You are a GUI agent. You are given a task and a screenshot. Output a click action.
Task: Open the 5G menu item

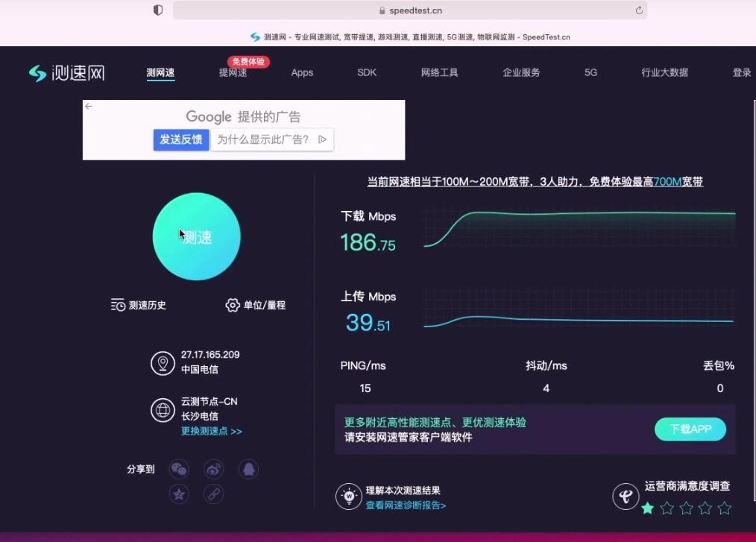[x=590, y=72]
